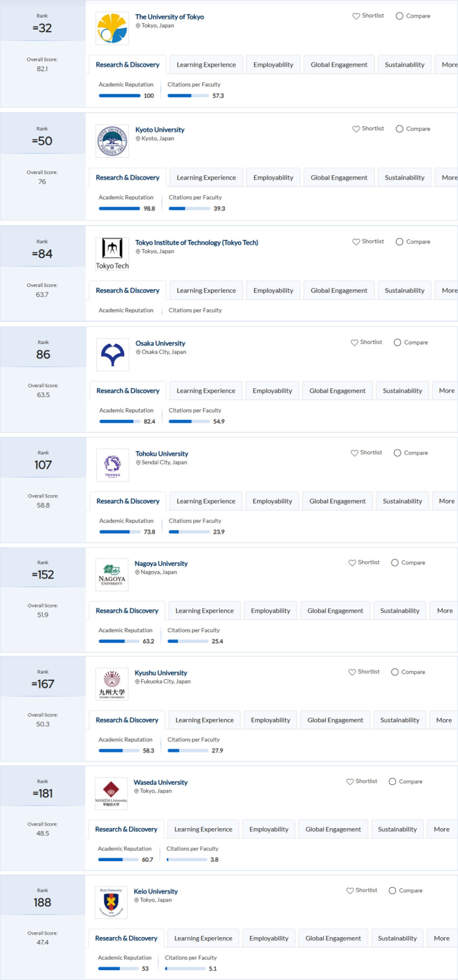Screen dimensions: 458x980
Task: Select Compare for Keio University
Action: pos(393,891)
